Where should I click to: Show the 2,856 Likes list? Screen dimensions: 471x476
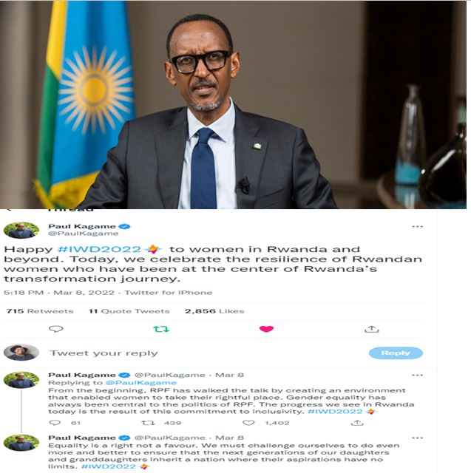[214, 311]
